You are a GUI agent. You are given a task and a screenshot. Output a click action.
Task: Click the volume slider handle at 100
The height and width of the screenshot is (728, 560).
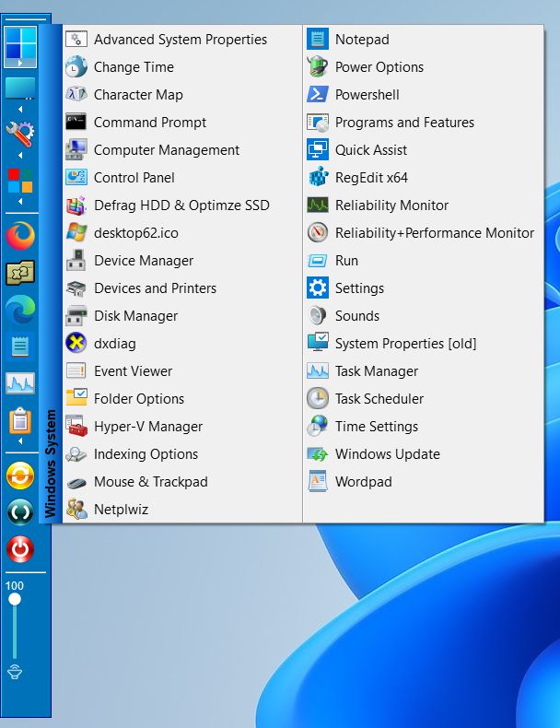(x=15, y=600)
